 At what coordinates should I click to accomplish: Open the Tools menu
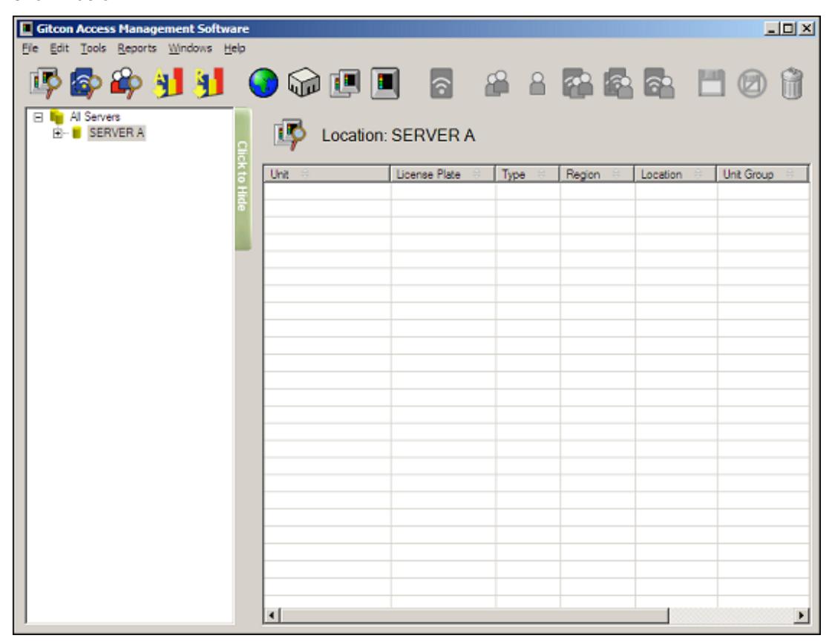pos(94,48)
